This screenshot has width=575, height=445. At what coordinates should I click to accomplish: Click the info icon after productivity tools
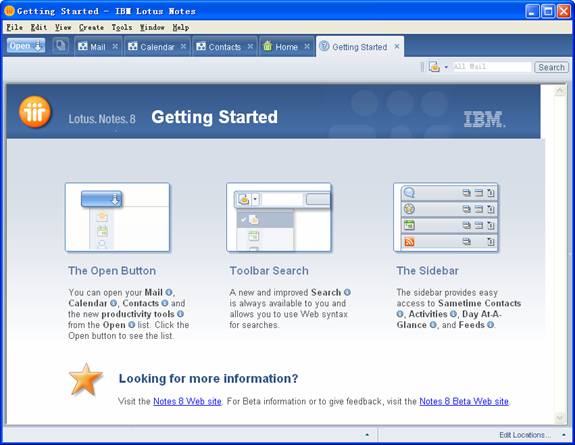[180, 314]
